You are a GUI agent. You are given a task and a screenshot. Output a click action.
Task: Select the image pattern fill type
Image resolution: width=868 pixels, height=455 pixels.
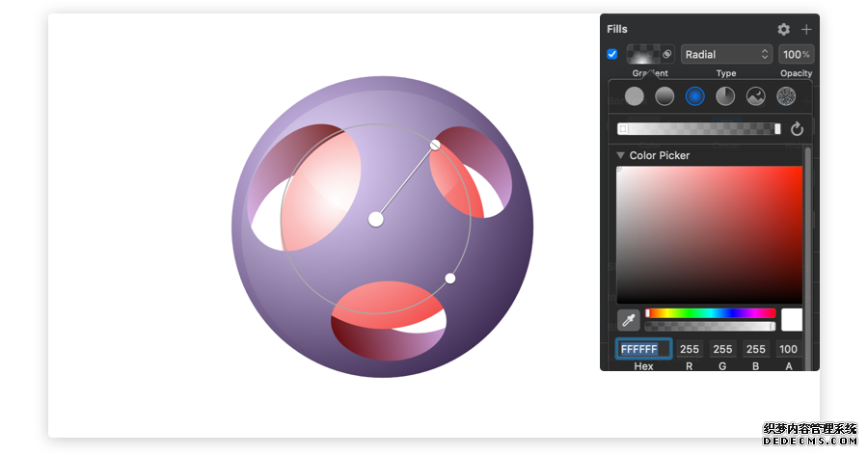pyautogui.click(x=755, y=96)
